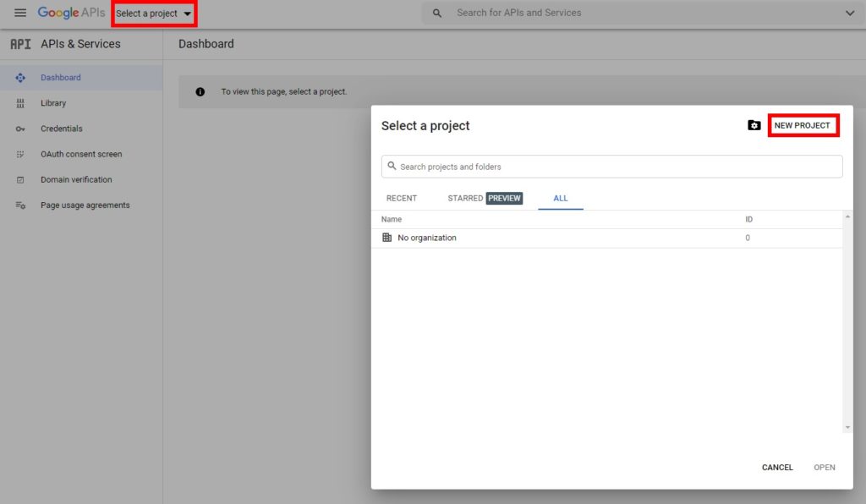Click the Credentials key icon
This screenshot has height=504, width=866.
click(x=20, y=129)
